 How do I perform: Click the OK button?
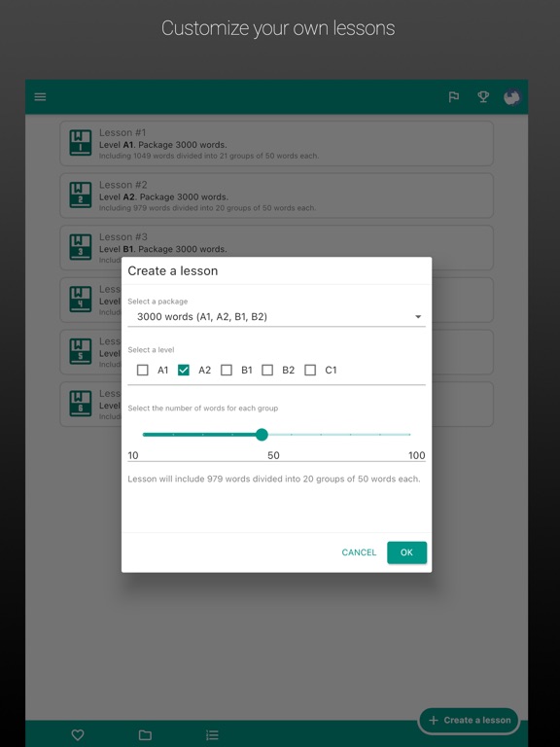pos(406,552)
